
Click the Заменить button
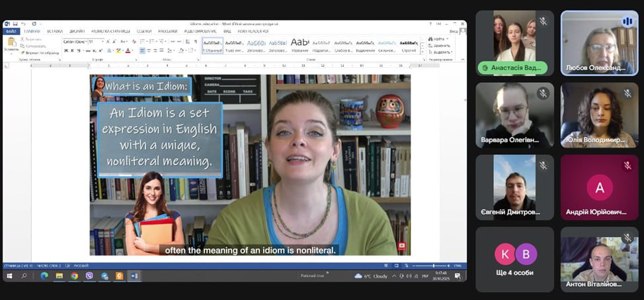click(x=440, y=46)
